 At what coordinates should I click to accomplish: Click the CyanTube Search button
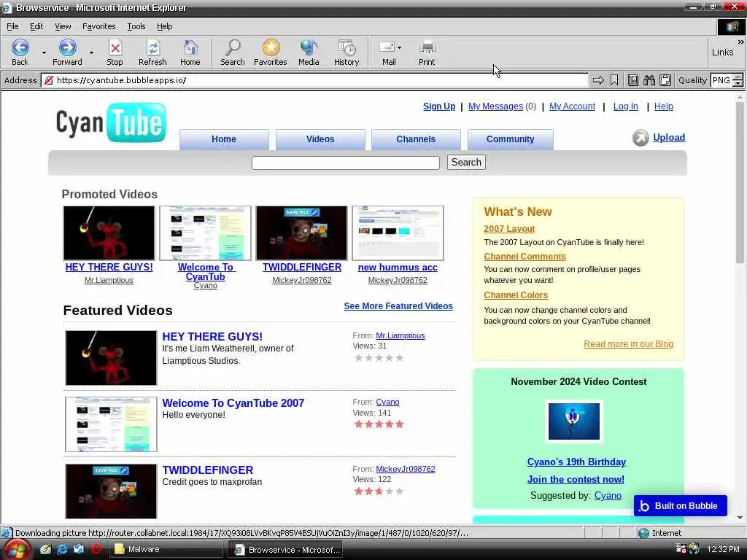pos(466,163)
